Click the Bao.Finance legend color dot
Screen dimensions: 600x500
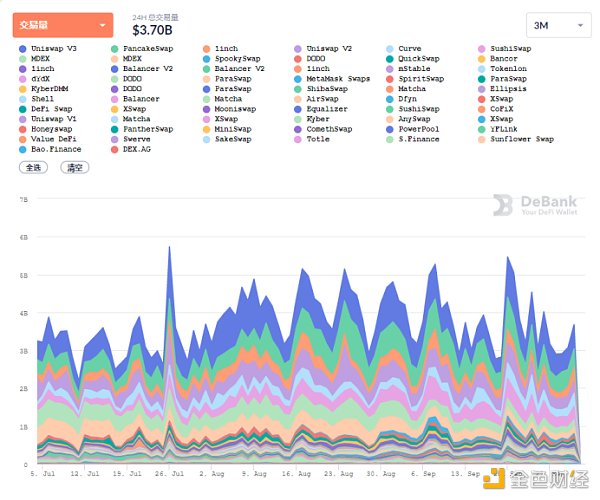[22, 149]
